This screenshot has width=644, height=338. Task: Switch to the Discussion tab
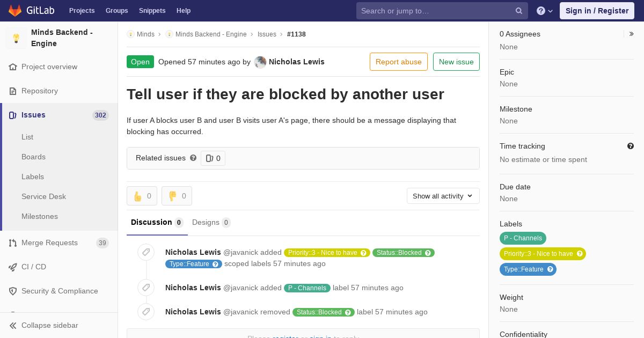tap(157, 223)
